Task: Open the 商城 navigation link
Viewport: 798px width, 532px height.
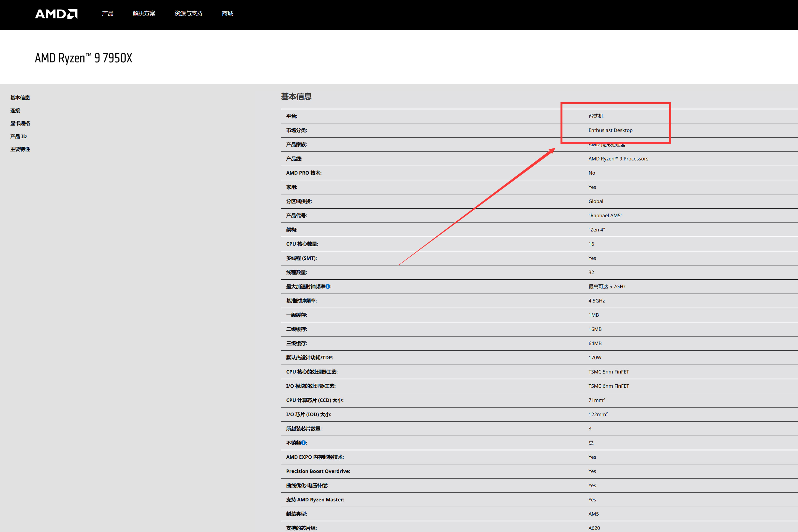Action: point(227,14)
